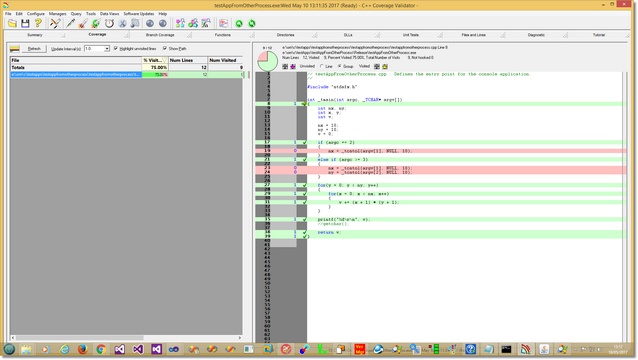The height and width of the screenshot is (360, 638).
Task: Select the testappfromotherprocess file row
Action: tap(127, 74)
